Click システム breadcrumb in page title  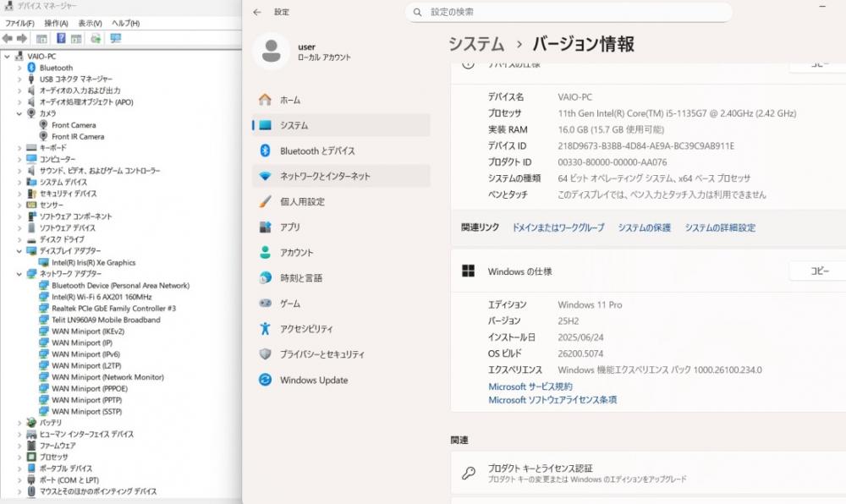476,44
